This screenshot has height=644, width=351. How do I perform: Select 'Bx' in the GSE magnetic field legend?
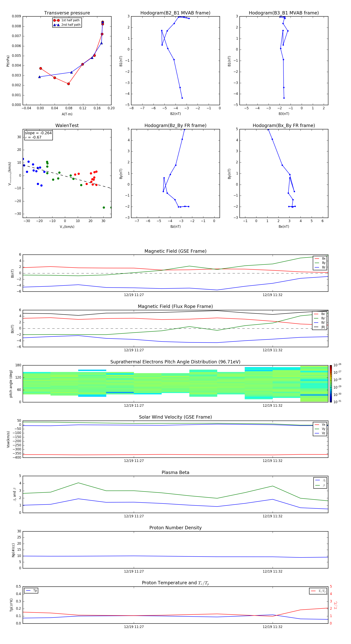pos(320,259)
